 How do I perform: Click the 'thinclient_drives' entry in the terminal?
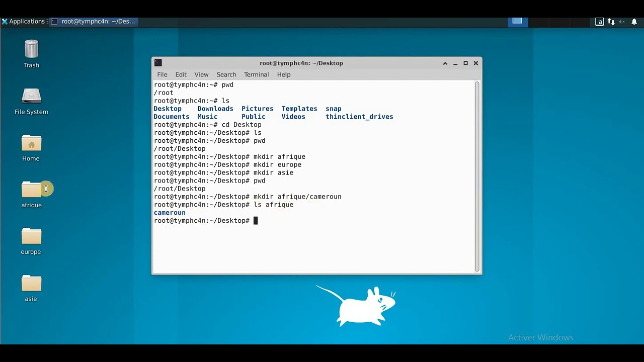pyautogui.click(x=359, y=117)
